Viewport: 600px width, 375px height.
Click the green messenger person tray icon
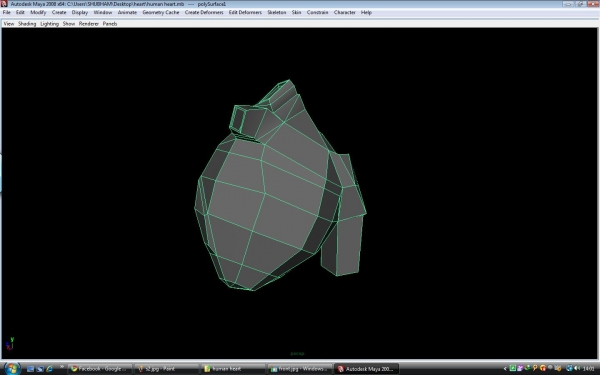pyautogui.click(x=528, y=368)
